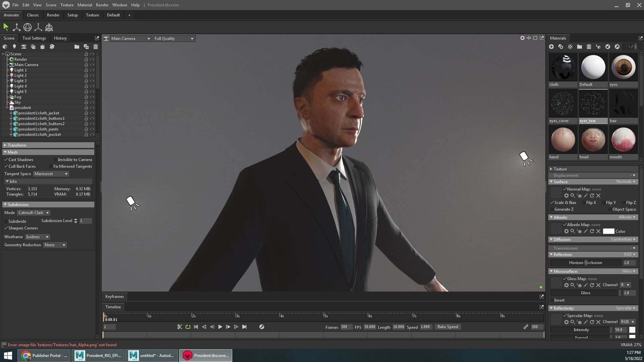Open the Full Quality dropdown
The height and width of the screenshot is (362, 644).
(174, 39)
